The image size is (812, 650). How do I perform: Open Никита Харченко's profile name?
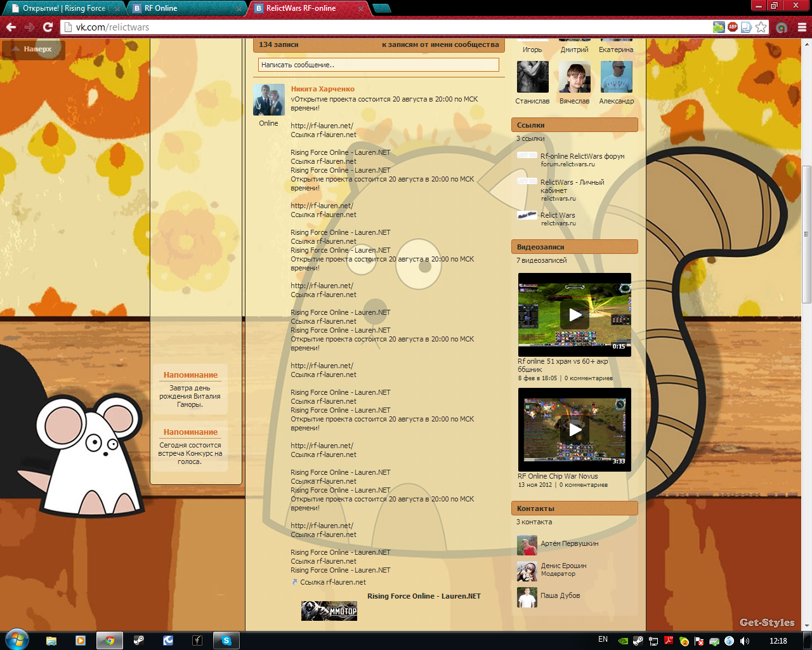322,89
